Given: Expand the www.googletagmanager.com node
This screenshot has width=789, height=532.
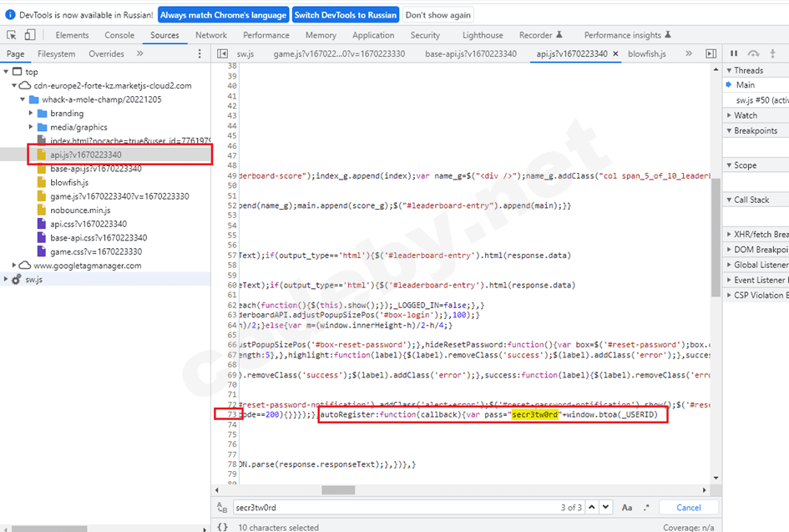Looking at the screenshot, I should 14,266.
